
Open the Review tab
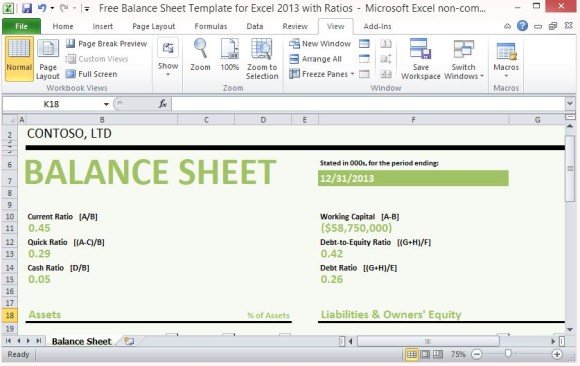[x=295, y=26]
